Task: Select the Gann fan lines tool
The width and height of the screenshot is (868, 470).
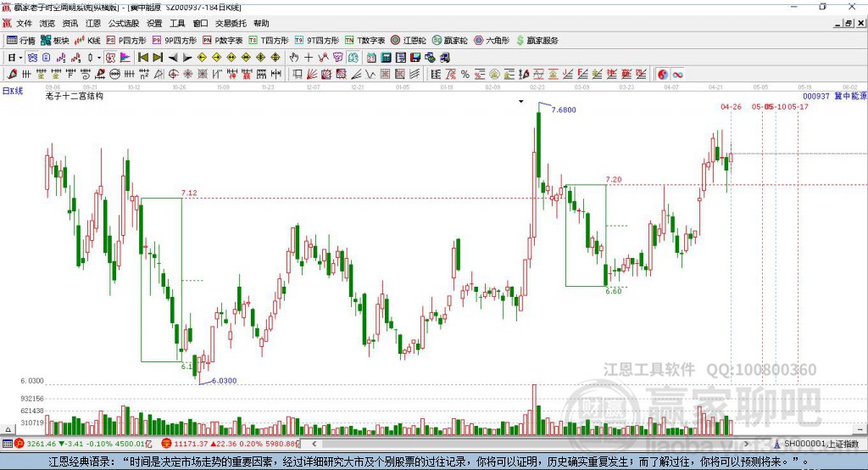Action: pos(312,75)
